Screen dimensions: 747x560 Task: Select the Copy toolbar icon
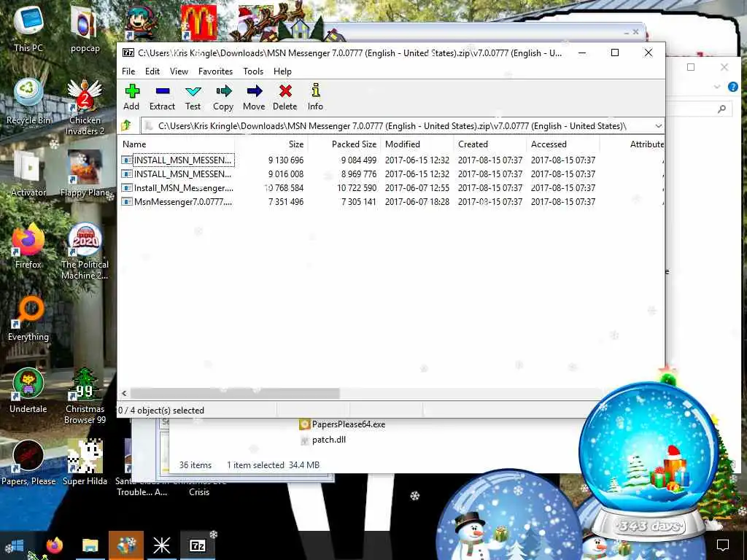click(223, 97)
